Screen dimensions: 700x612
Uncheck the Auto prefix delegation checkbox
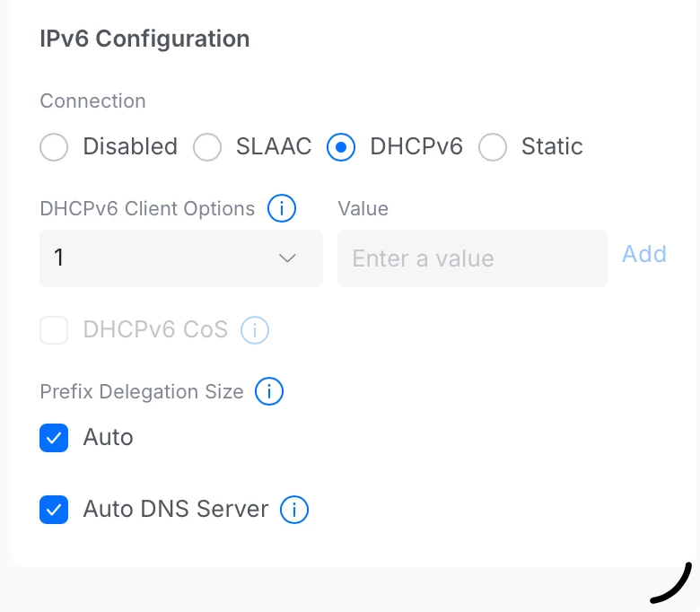55,438
